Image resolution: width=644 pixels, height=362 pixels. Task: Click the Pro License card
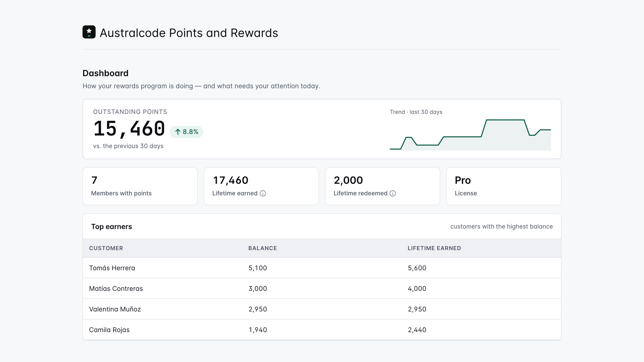click(504, 186)
